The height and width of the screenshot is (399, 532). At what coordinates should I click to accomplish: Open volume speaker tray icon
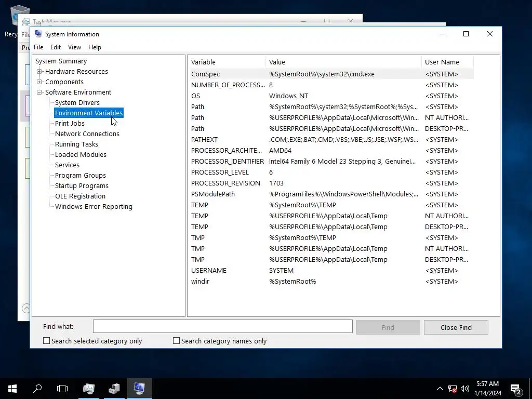click(x=465, y=389)
